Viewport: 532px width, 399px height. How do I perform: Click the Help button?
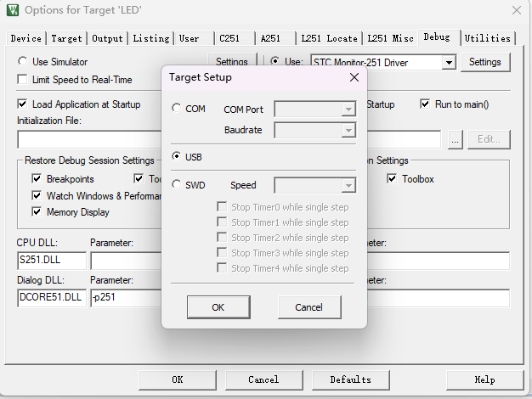coord(485,379)
